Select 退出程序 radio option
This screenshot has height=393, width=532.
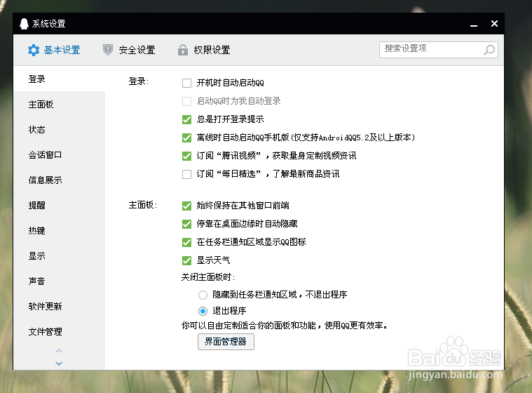point(203,311)
